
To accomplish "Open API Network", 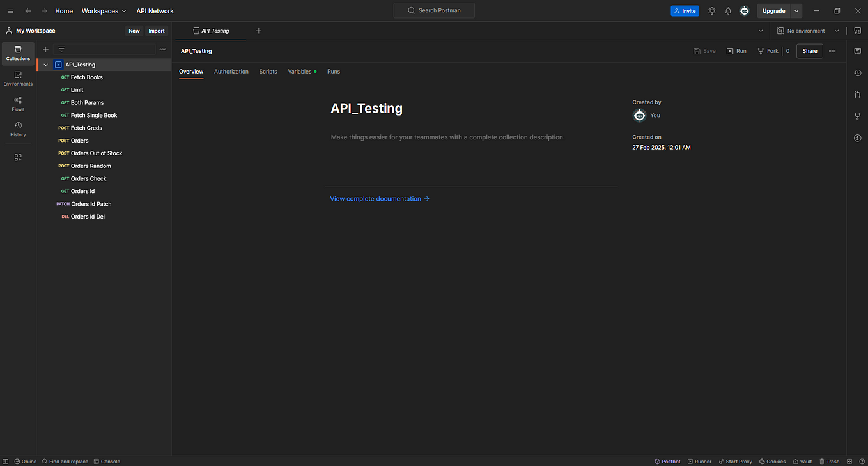I will (155, 11).
